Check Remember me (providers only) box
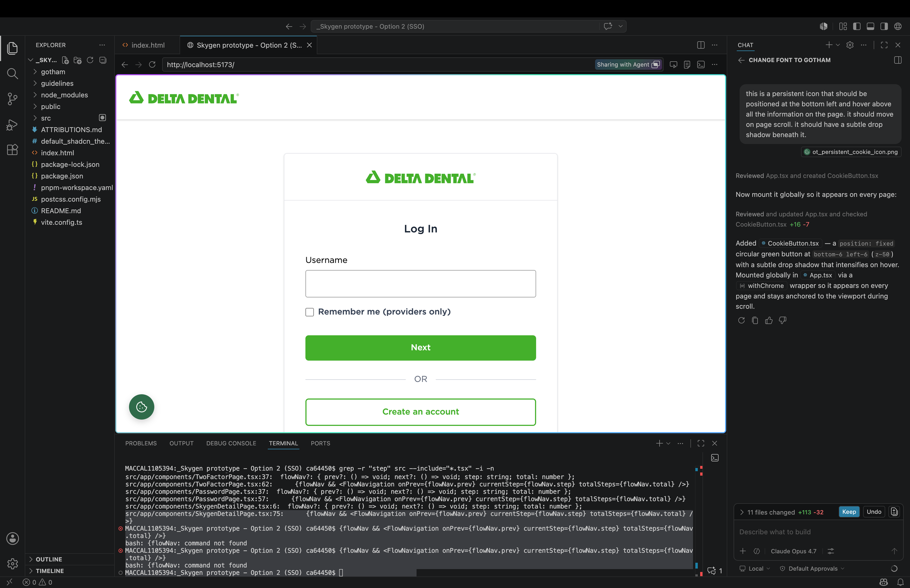Image resolution: width=910 pixels, height=588 pixels. pyautogui.click(x=310, y=312)
